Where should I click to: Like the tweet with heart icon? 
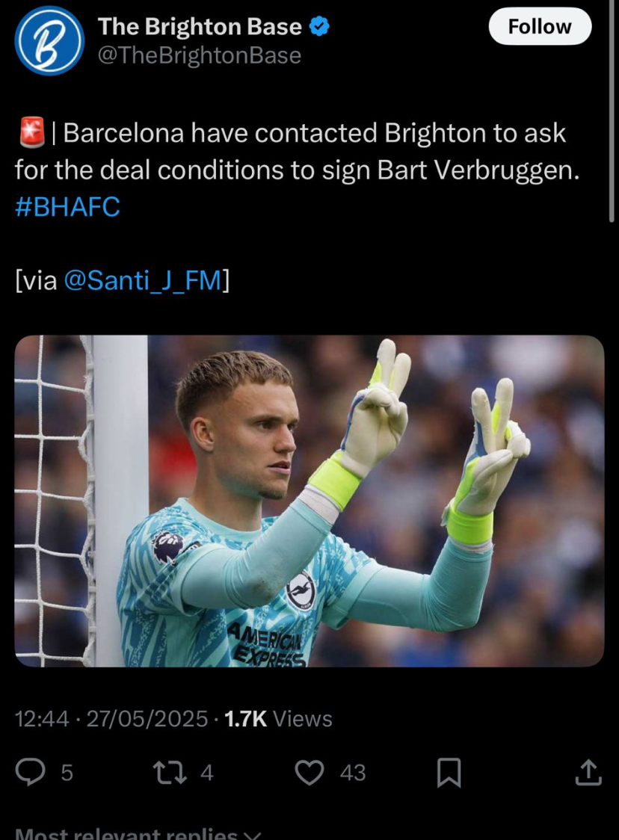click(x=309, y=772)
